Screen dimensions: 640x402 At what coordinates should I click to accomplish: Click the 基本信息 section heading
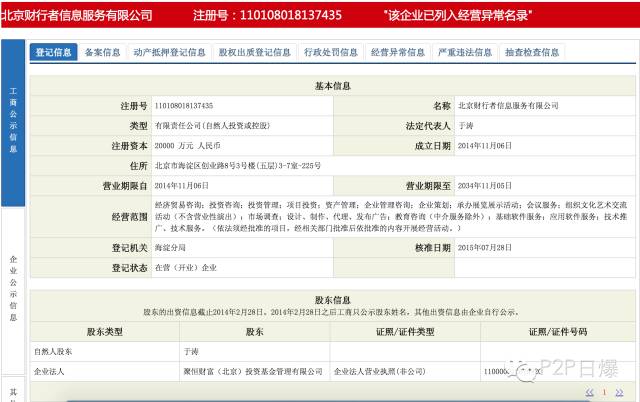333,86
